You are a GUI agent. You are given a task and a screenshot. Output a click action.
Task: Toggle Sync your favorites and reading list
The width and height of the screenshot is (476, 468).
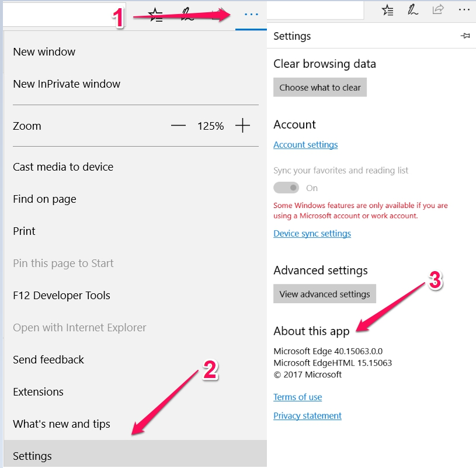[286, 188]
